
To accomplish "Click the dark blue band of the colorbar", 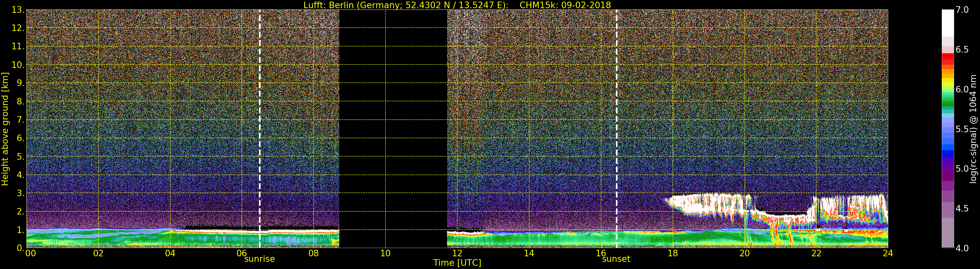I will click(948, 154).
